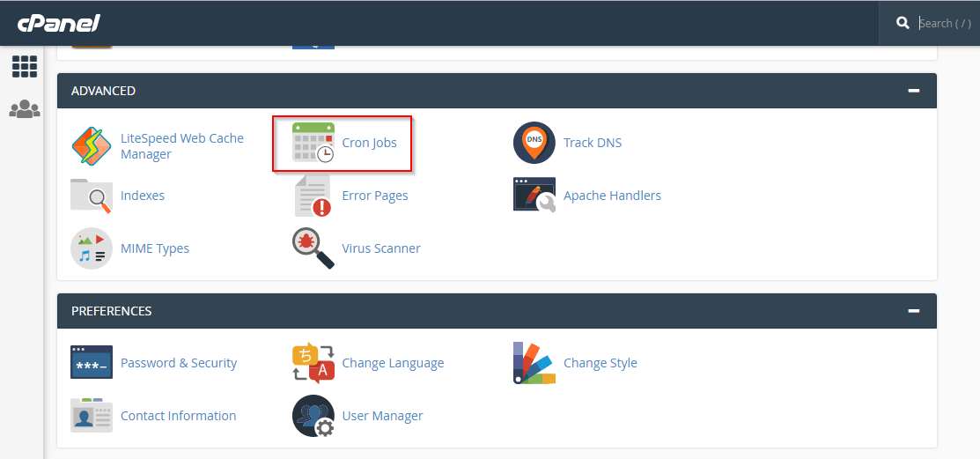980x459 pixels.
Task: Click the User Manager icon
Action: (x=313, y=416)
